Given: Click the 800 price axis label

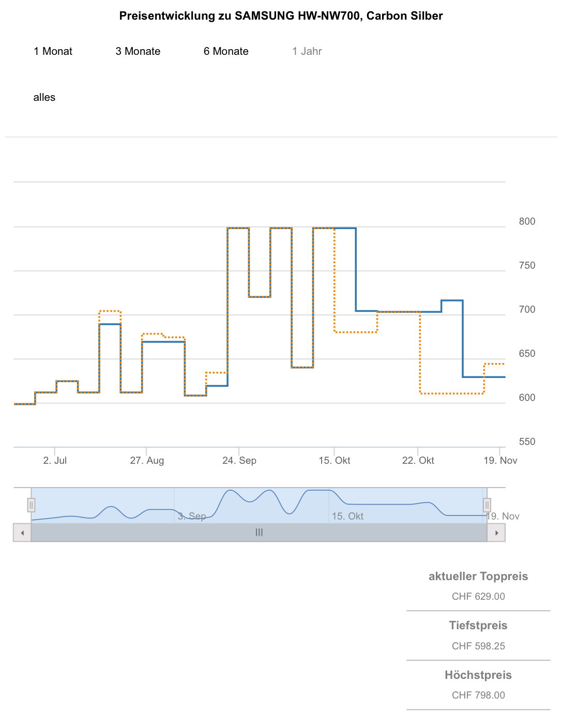Looking at the screenshot, I should point(527,221).
